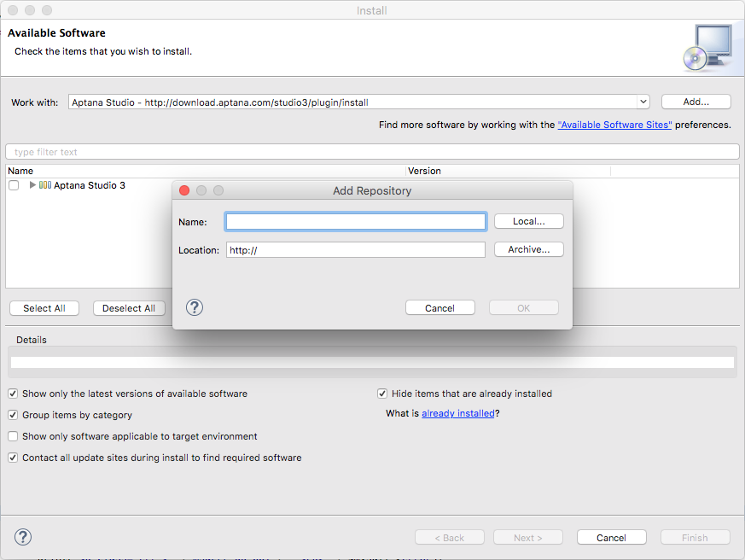This screenshot has width=745, height=560.
Task: Click the Work with site text field
Action: [x=352, y=102]
